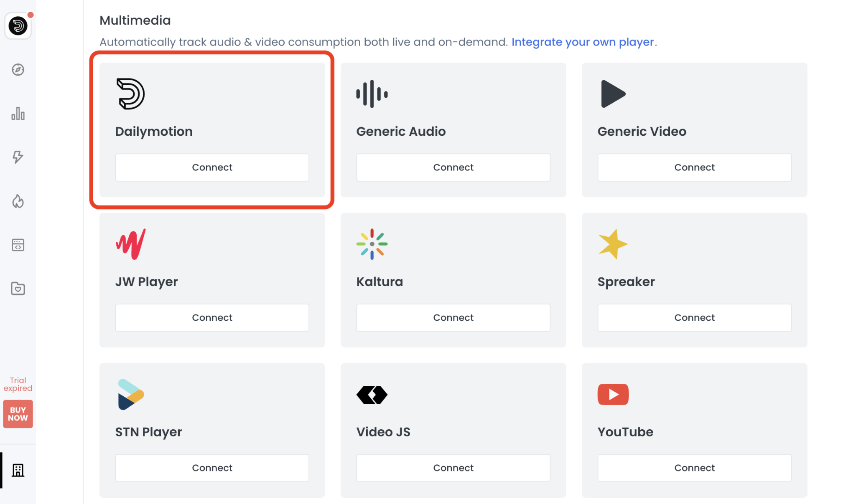Open the flame icon in the sidebar
The image size is (856, 504).
[18, 202]
